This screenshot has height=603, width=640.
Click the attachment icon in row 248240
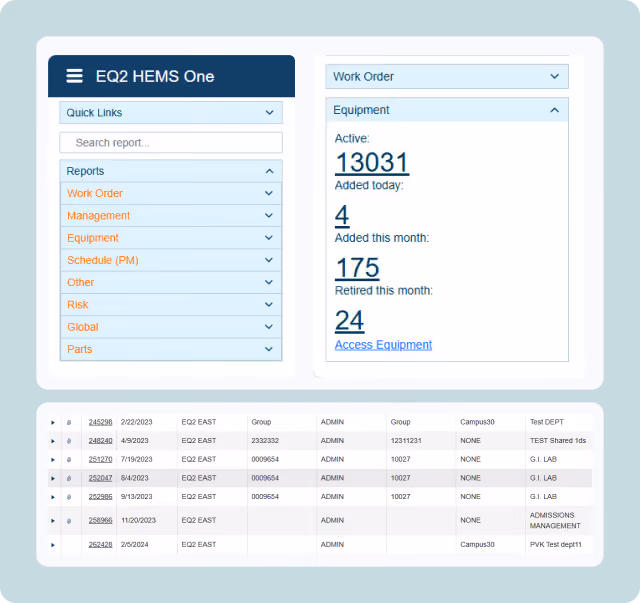click(69, 441)
